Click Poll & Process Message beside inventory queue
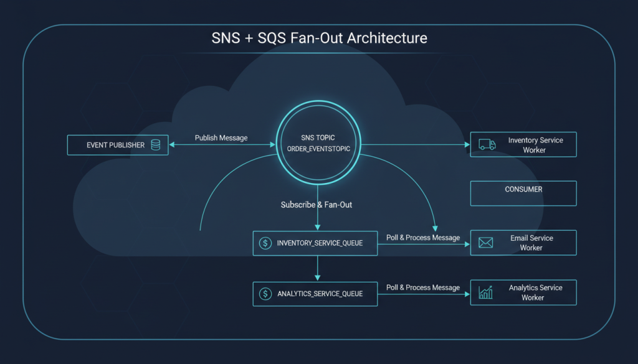 pyautogui.click(x=423, y=238)
